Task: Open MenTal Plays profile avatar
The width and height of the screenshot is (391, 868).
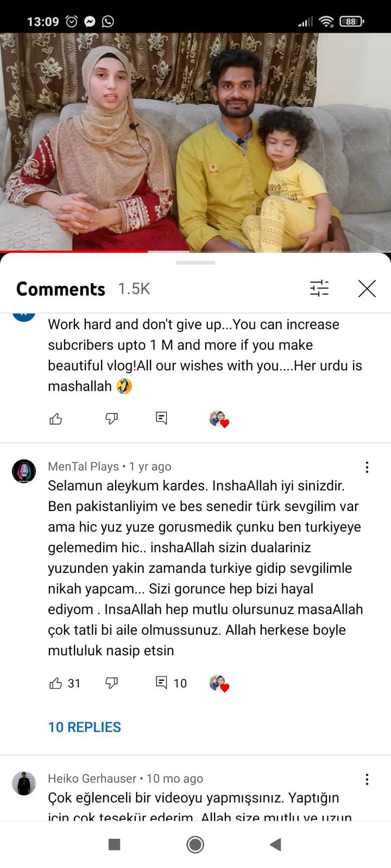Action: [24, 471]
